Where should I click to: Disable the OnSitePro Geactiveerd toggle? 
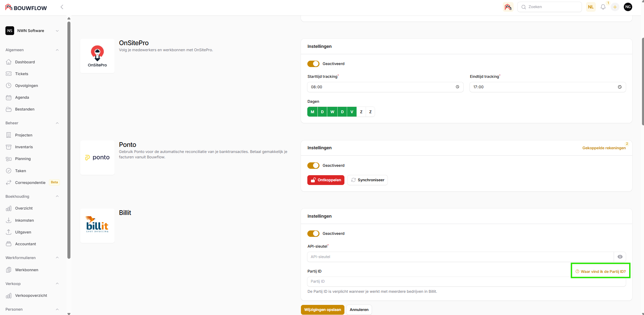coord(313,64)
